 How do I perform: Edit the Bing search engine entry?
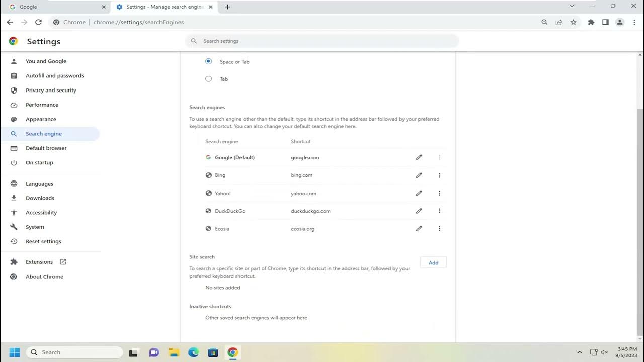coord(419,175)
